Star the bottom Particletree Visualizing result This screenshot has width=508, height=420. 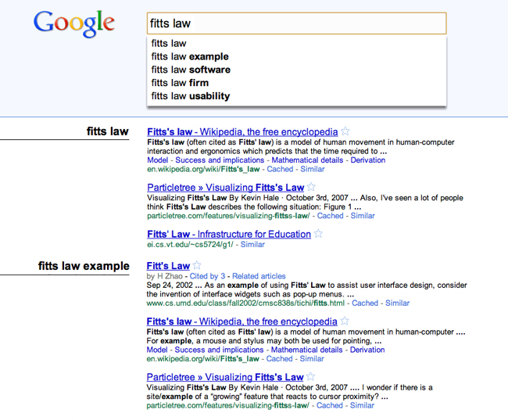(311, 376)
